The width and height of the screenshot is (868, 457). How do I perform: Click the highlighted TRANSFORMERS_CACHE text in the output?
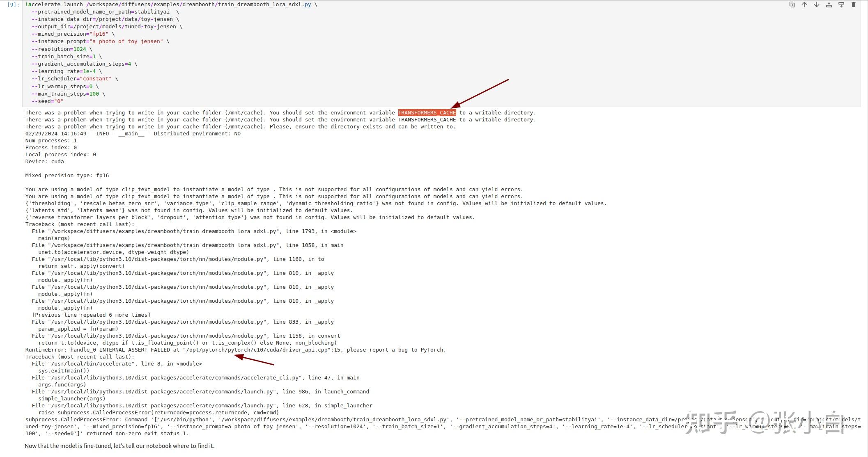pyautogui.click(x=427, y=113)
